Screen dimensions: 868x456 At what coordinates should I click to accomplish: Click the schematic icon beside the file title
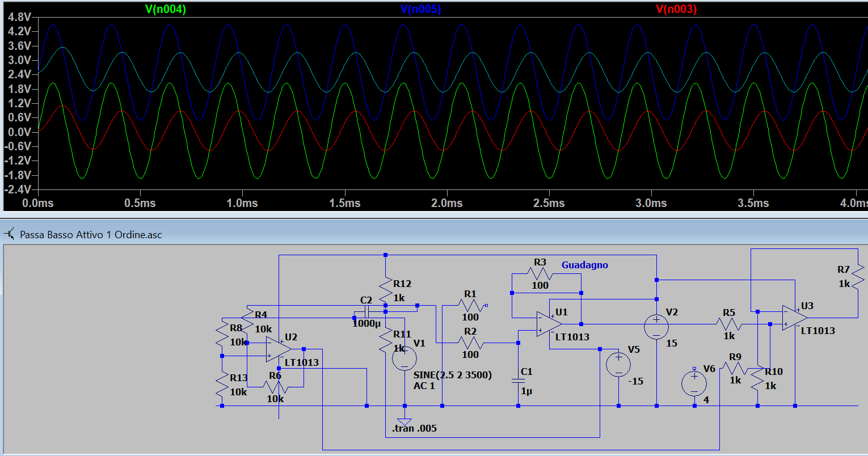click(x=10, y=234)
